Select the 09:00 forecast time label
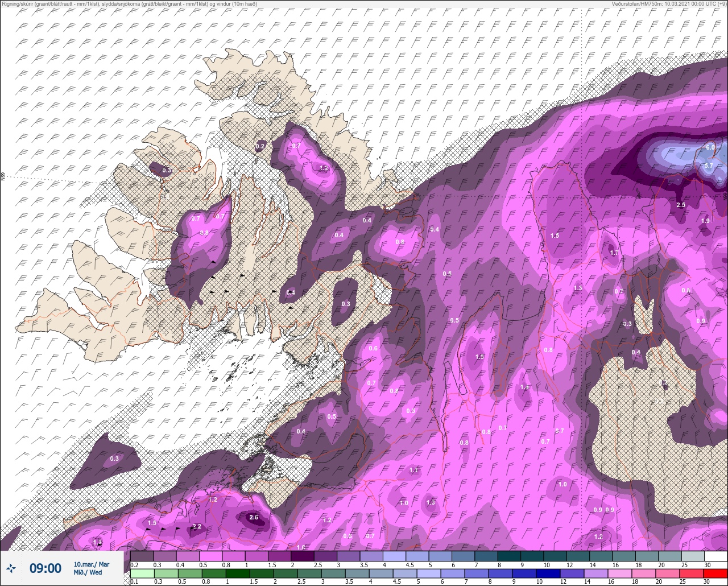Image resolution: width=728 pixels, height=586 pixels. 45,568
